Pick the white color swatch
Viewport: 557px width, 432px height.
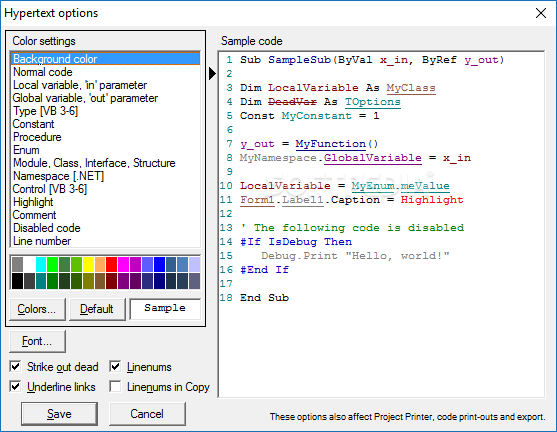29,264
